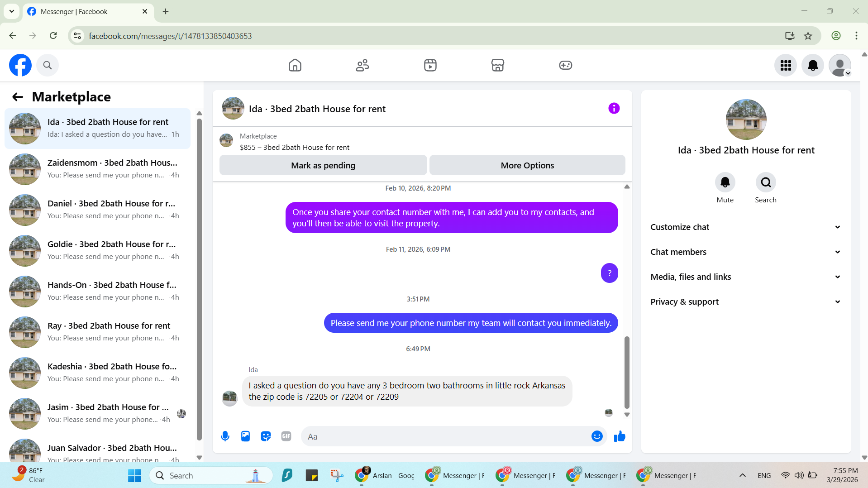Install the app from address bar icon

coord(790,36)
